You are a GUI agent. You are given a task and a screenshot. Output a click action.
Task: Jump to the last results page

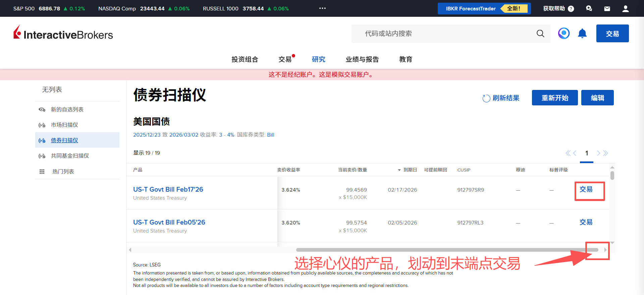606,153
